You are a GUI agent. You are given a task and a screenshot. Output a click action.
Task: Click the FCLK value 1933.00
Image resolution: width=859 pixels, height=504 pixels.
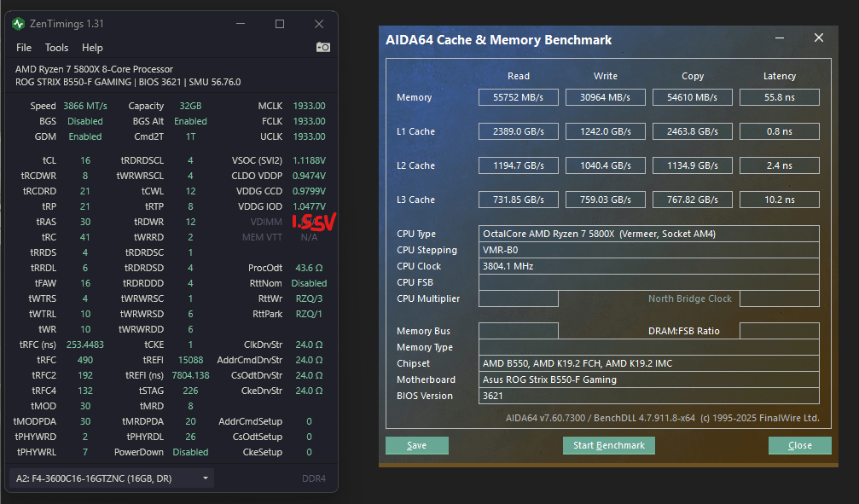click(309, 121)
